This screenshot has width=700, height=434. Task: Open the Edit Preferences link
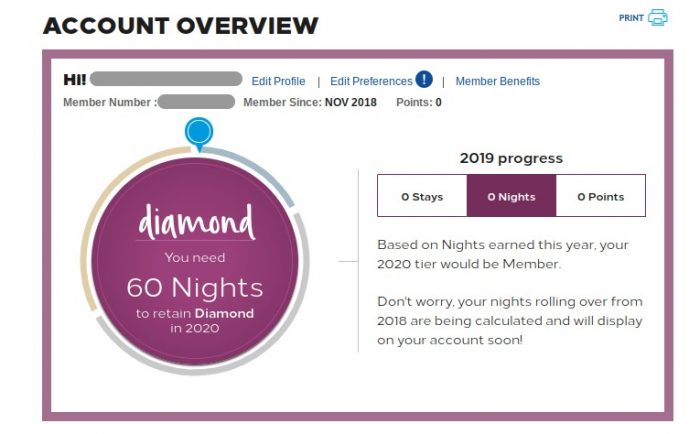point(371,81)
